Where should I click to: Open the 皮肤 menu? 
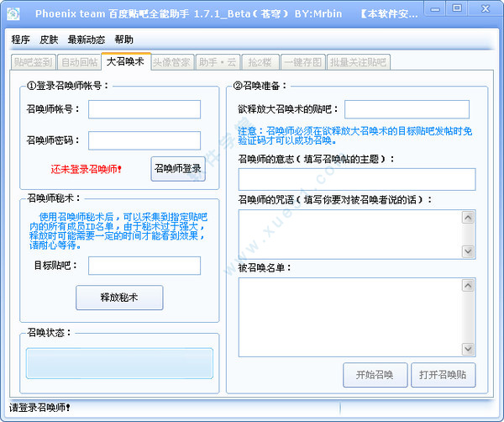point(49,40)
